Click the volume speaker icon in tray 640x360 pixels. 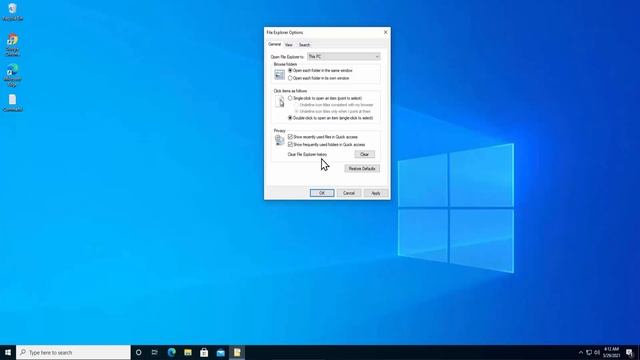(x=597, y=352)
